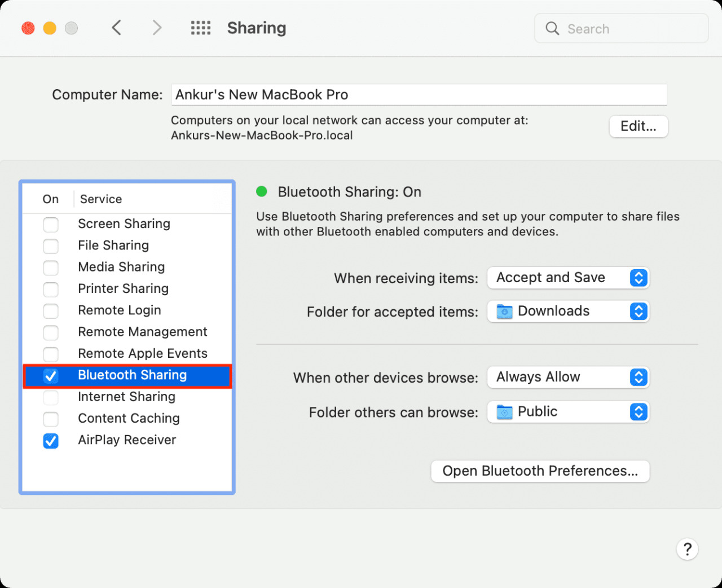Click the Public folder icon
Viewport: 722px width, 588px height.
coord(504,413)
